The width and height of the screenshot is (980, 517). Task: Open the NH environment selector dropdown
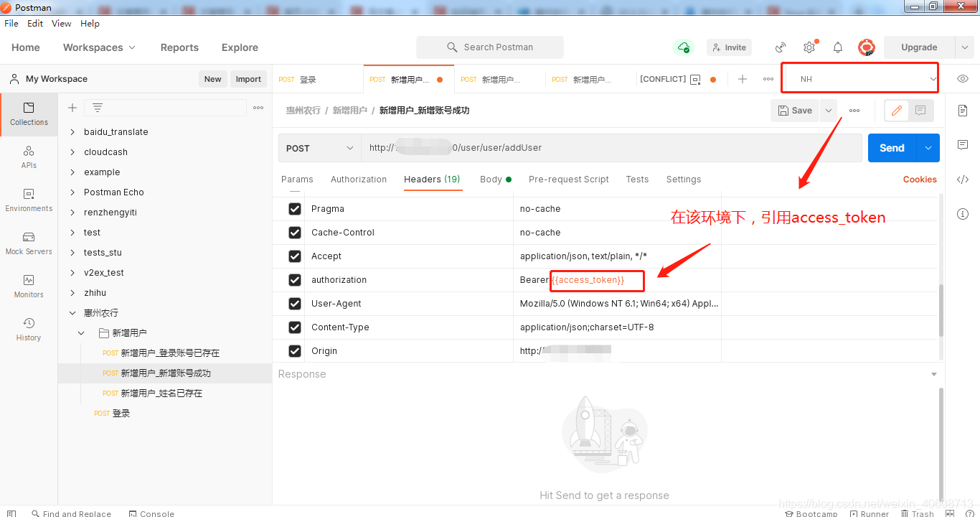860,79
